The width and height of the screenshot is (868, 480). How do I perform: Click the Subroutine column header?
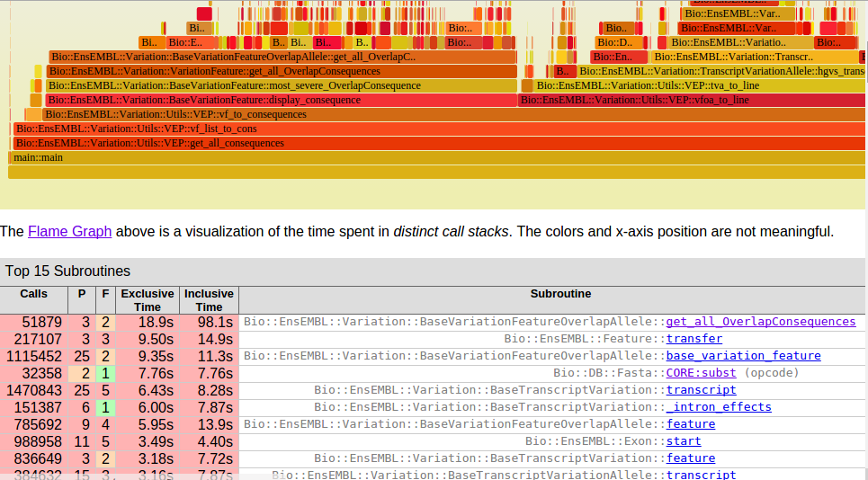coord(560,294)
